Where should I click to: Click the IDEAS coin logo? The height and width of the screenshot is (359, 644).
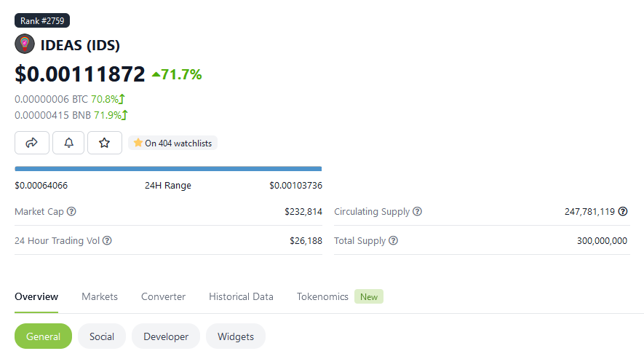pos(25,44)
